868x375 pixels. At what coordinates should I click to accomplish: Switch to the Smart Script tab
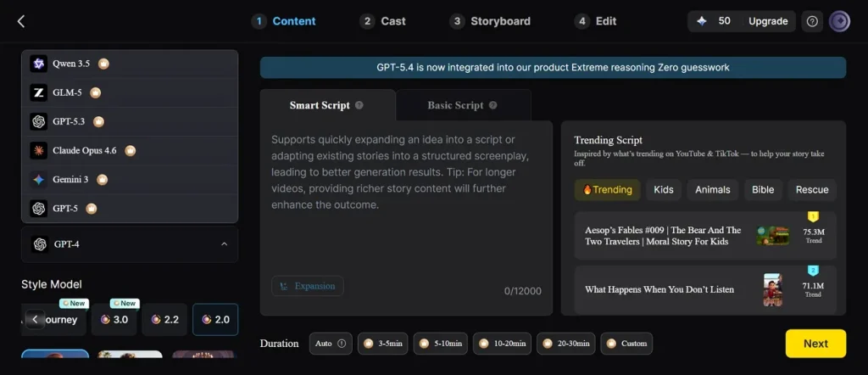[x=327, y=105]
